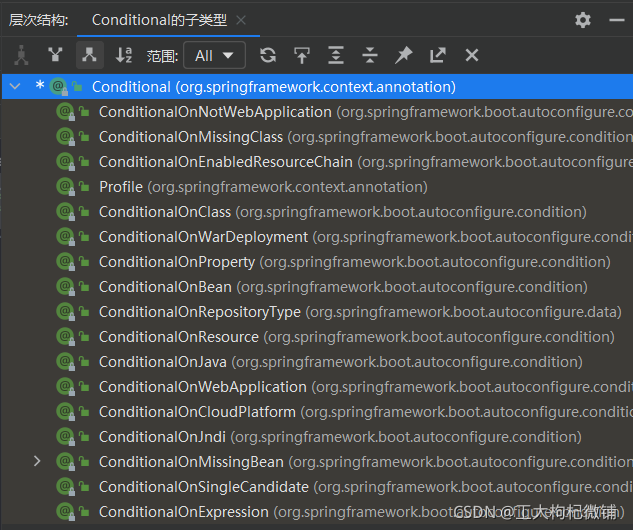Toggle the subtypes hierarchy icon

click(x=90, y=55)
